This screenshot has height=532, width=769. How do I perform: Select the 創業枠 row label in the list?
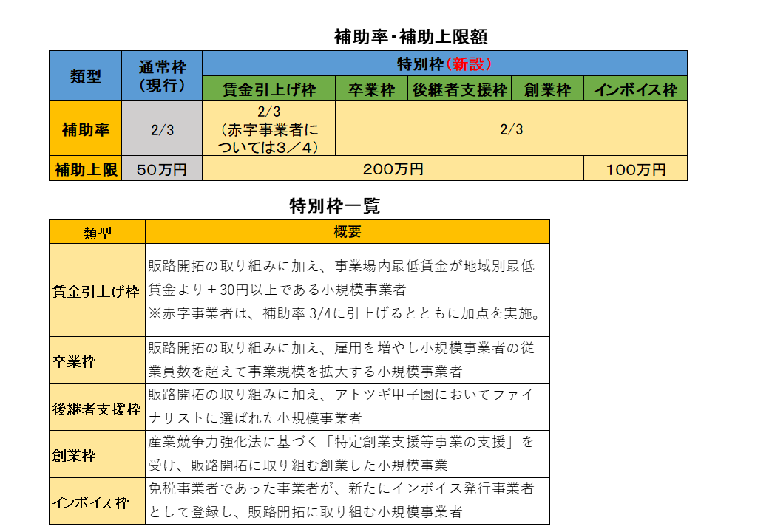tap(97, 455)
